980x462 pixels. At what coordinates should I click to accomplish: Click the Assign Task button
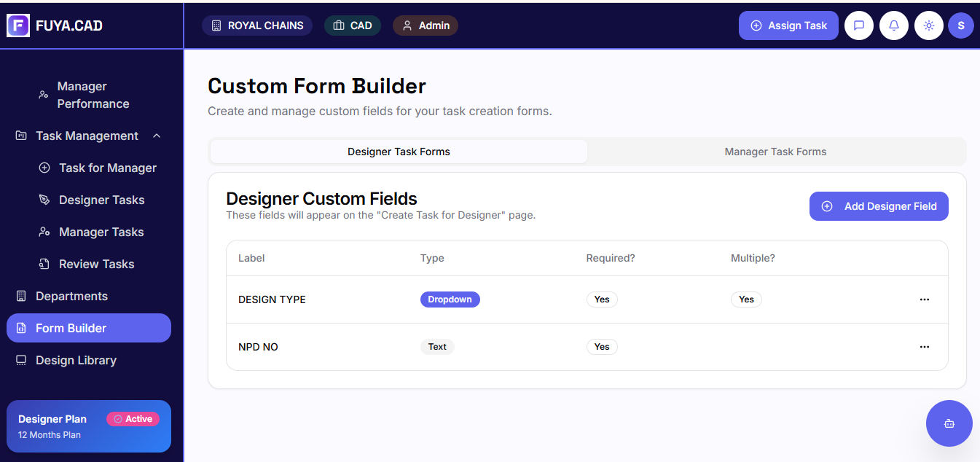pyautogui.click(x=788, y=26)
